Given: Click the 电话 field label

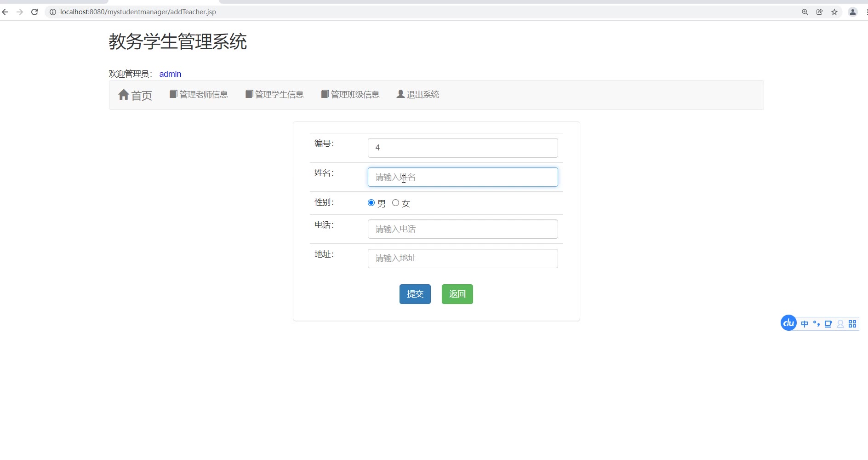Looking at the screenshot, I should [324, 225].
